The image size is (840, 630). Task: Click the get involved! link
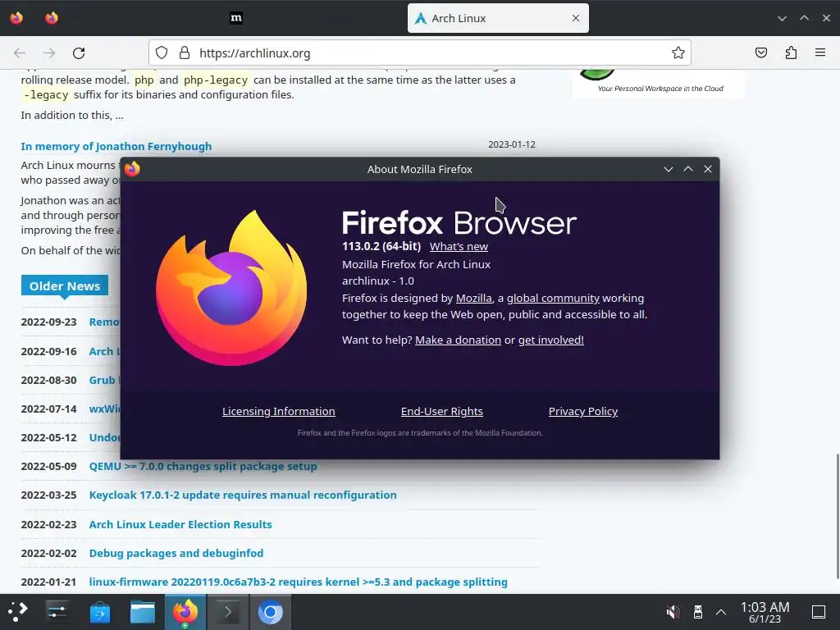coord(550,340)
